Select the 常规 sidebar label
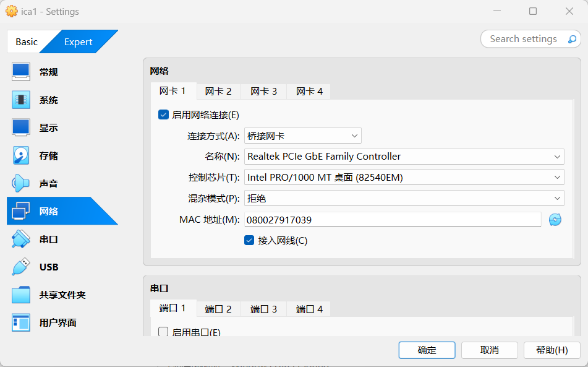 point(49,72)
